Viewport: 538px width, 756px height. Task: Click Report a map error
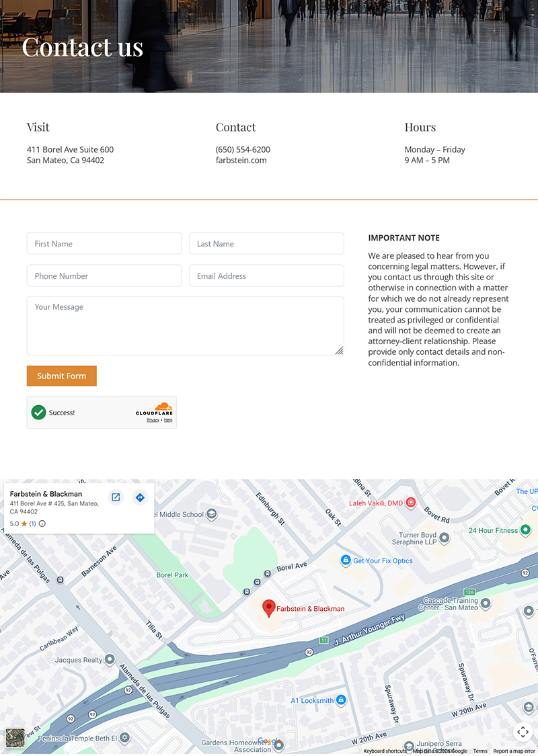pyautogui.click(x=514, y=751)
